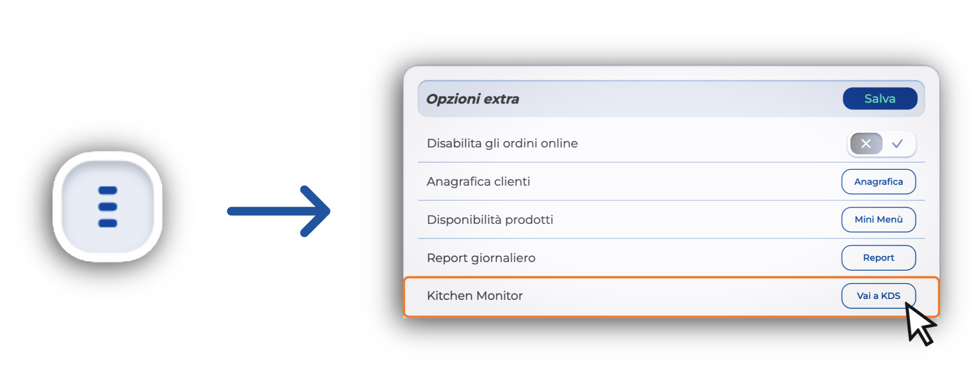Open the Mini Menù button
This screenshot has width=980, height=377.
coord(878,220)
